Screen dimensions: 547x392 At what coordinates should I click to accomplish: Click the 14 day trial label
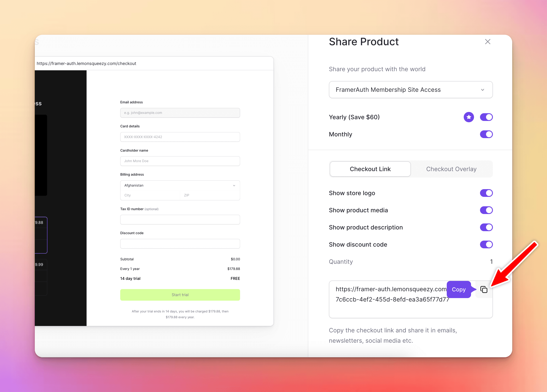pyautogui.click(x=130, y=279)
